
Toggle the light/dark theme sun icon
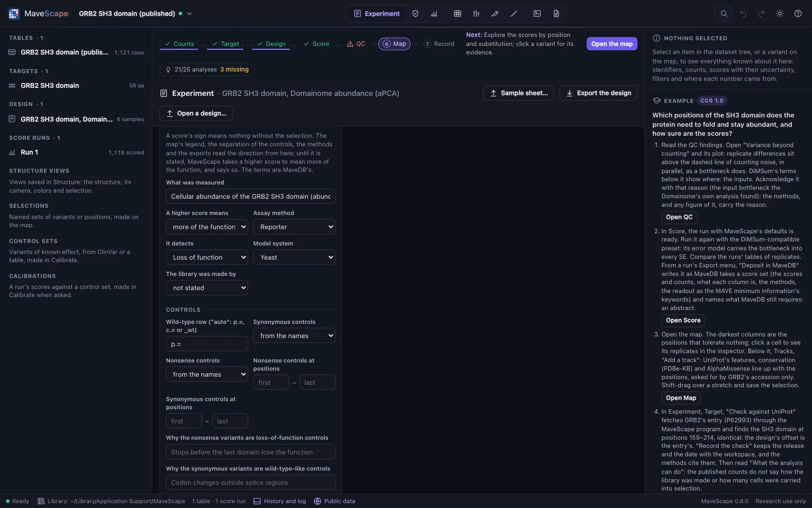[x=780, y=13]
